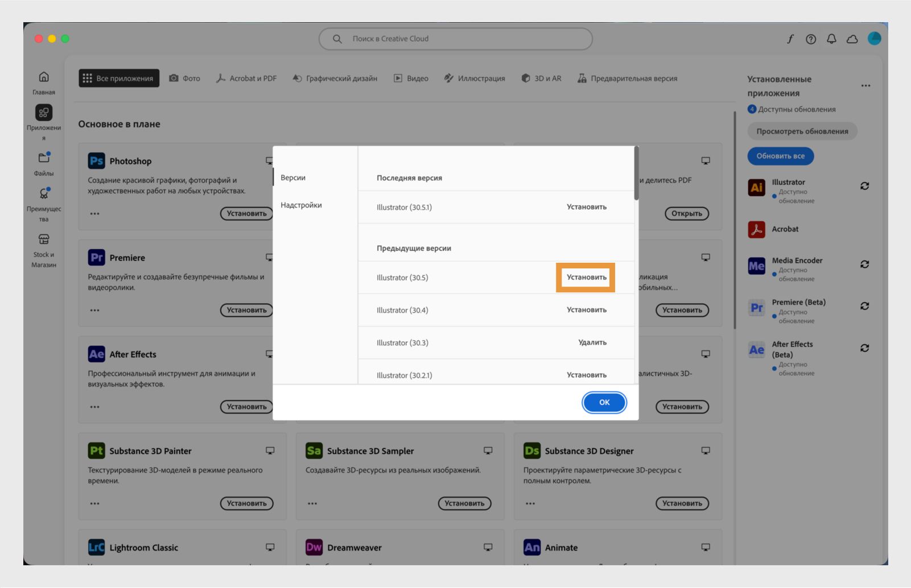Click the Media Encoder update refresh icon
The image size is (911, 588).
pyautogui.click(x=864, y=264)
